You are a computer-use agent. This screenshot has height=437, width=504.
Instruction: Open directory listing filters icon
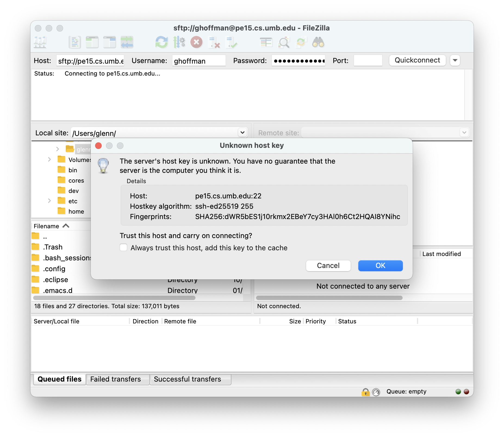pyautogui.click(x=266, y=42)
